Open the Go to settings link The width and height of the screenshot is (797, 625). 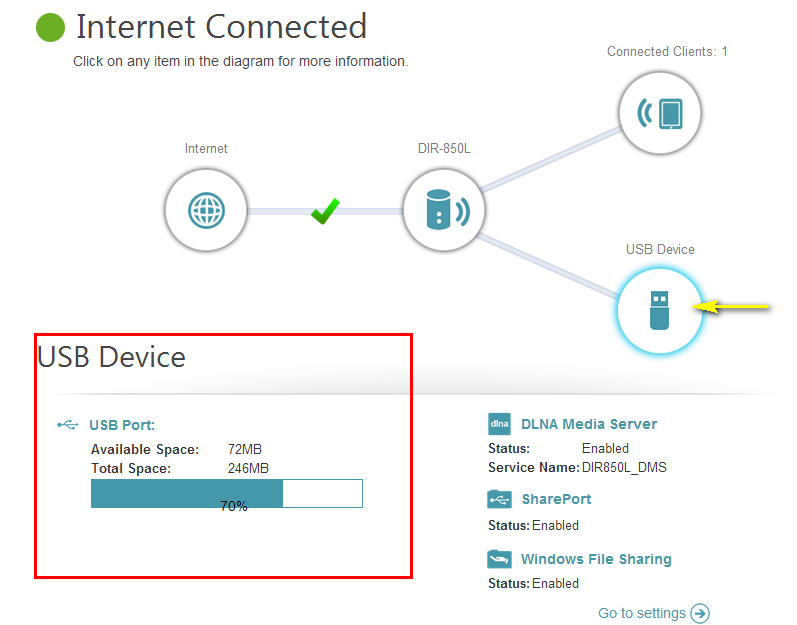642,613
